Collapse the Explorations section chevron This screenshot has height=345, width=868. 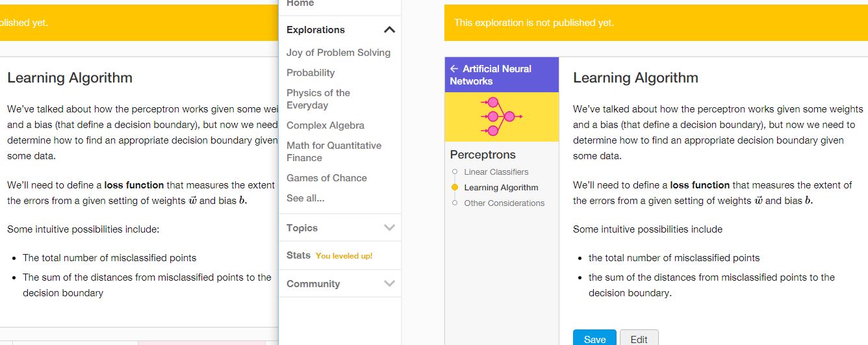pyautogui.click(x=389, y=30)
